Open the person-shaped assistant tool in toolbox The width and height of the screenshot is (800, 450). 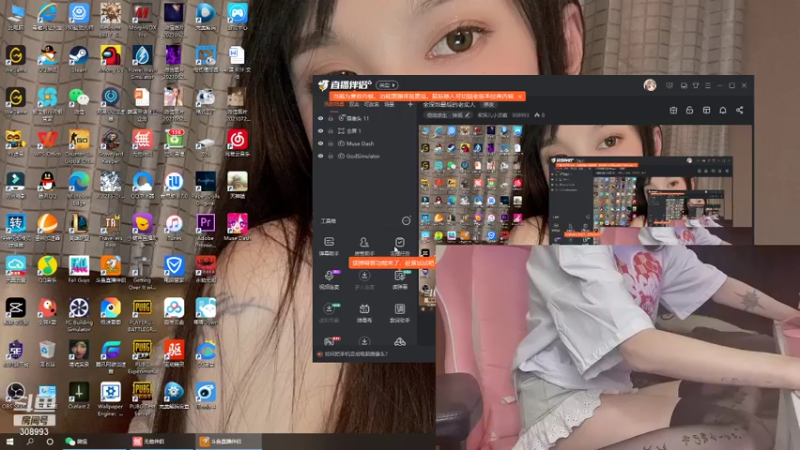(x=364, y=245)
